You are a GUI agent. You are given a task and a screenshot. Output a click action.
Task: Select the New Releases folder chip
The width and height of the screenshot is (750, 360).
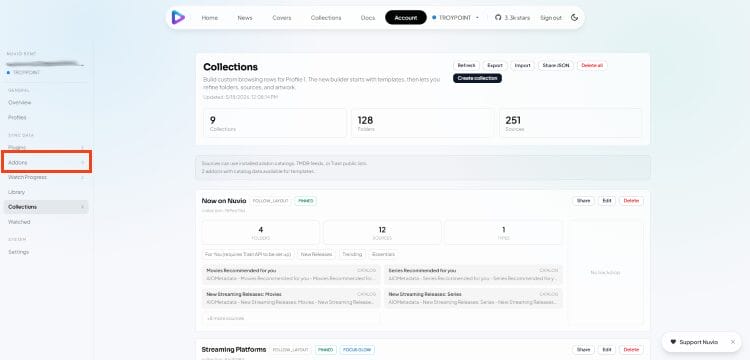pos(316,254)
